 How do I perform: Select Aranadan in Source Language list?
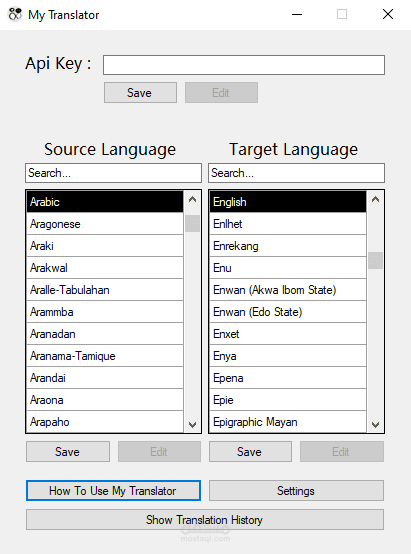[105, 334]
